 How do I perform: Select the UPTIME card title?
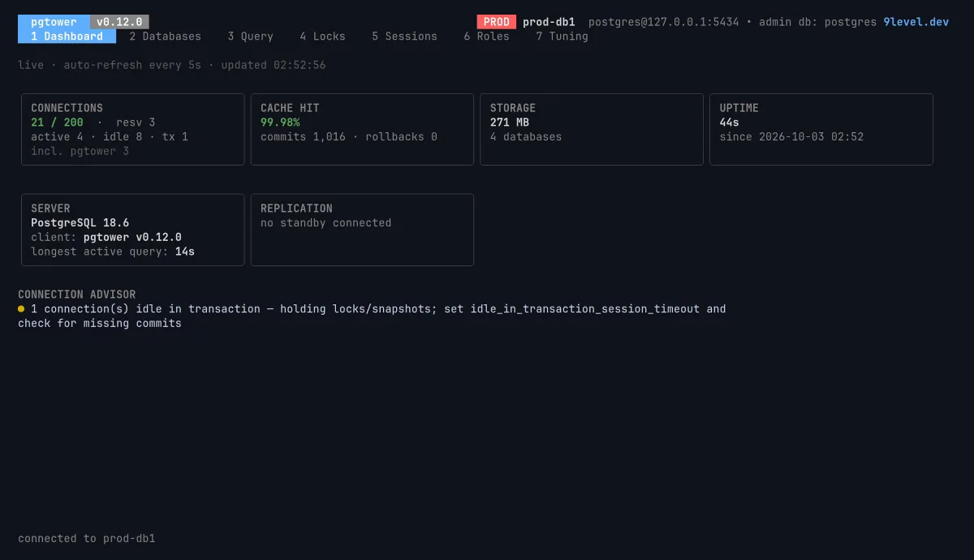[739, 108]
